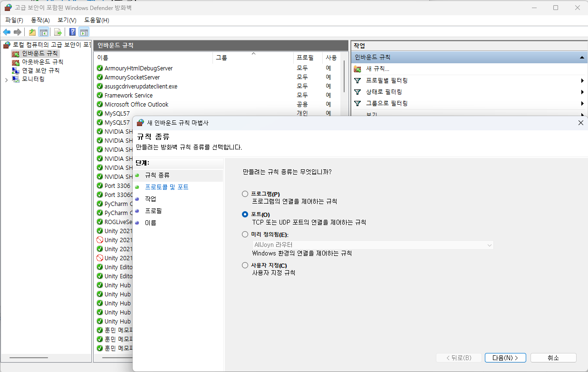This screenshot has width=588, height=372.
Task: Click the green check icon for ArmourySocketServer
Action: [100, 77]
